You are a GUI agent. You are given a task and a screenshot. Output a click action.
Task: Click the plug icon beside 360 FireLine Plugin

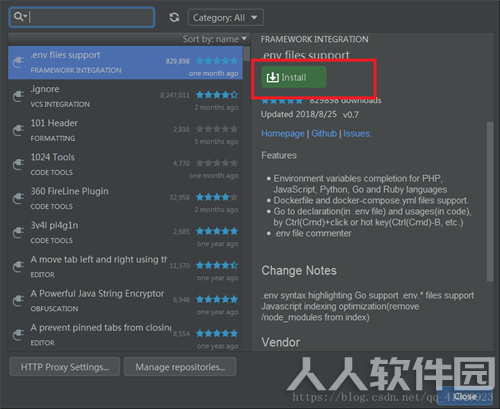click(18, 199)
